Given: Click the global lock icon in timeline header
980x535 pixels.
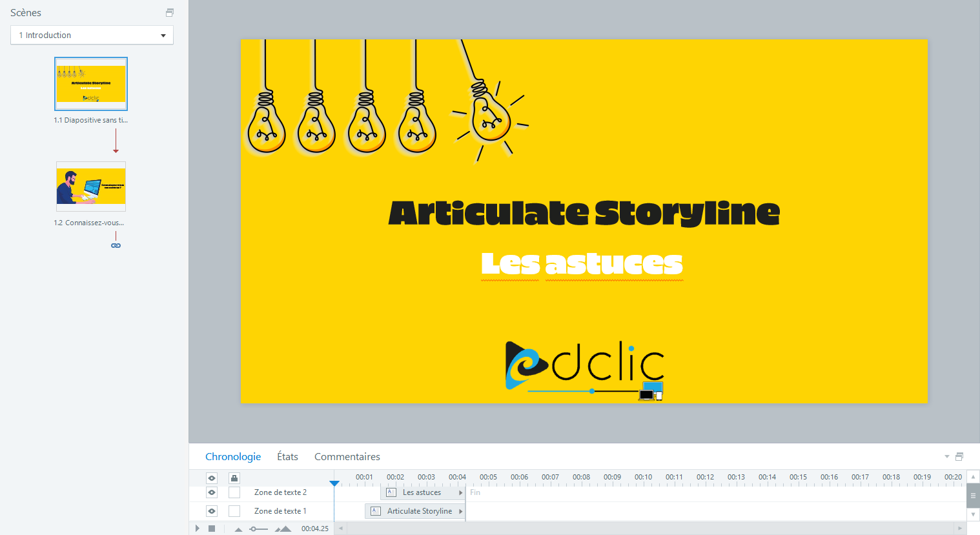Looking at the screenshot, I should [234, 478].
